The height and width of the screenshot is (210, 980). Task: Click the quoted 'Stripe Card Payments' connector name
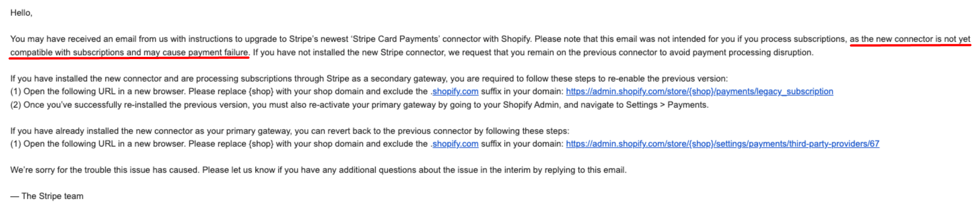[x=395, y=39]
